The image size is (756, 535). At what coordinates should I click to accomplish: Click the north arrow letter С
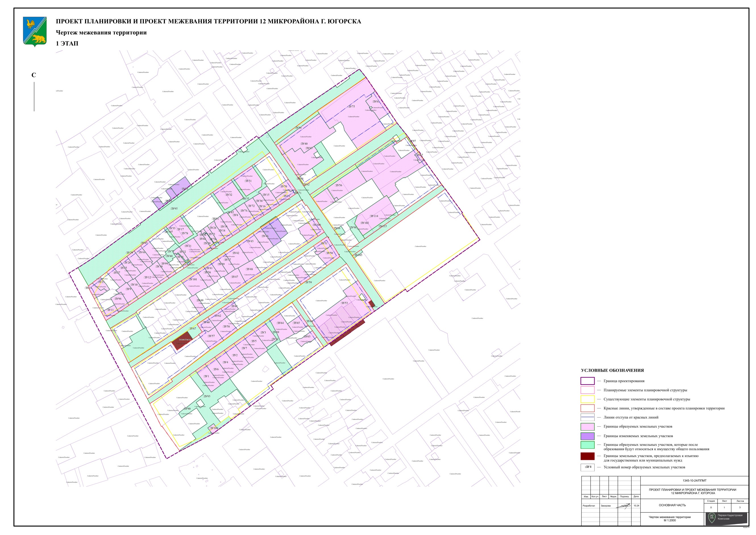(x=34, y=75)
